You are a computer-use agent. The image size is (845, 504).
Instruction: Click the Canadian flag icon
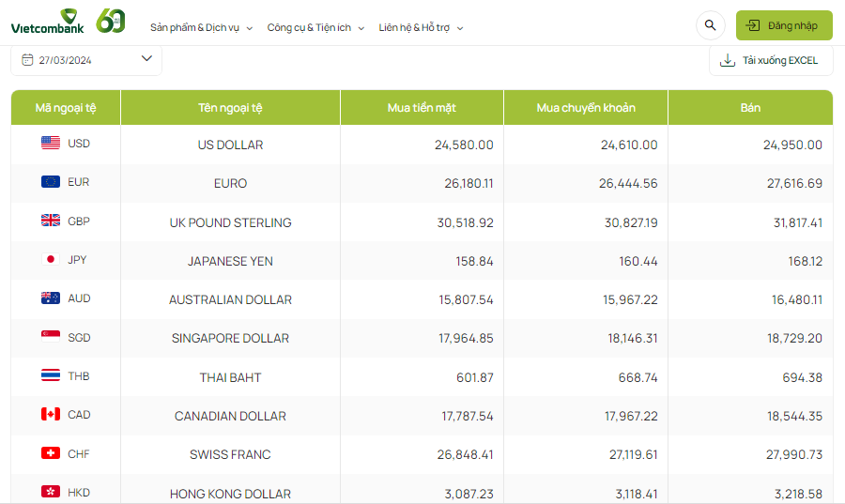pyautogui.click(x=51, y=414)
